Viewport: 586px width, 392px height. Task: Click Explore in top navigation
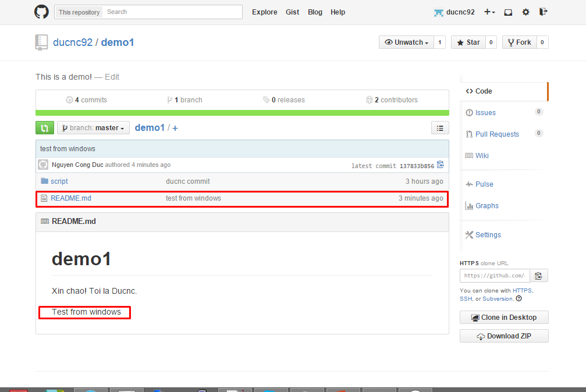click(x=265, y=12)
